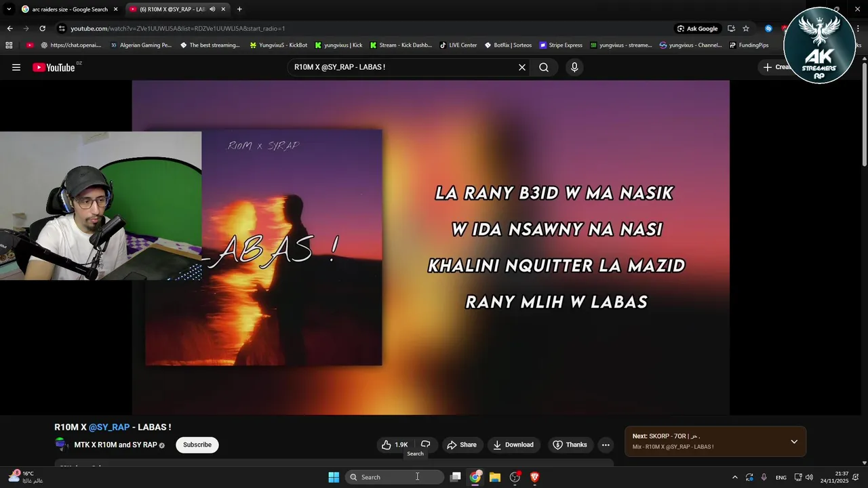Go to the YouTube home logo
The height and width of the screenshot is (488, 868).
pyautogui.click(x=54, y=67)
